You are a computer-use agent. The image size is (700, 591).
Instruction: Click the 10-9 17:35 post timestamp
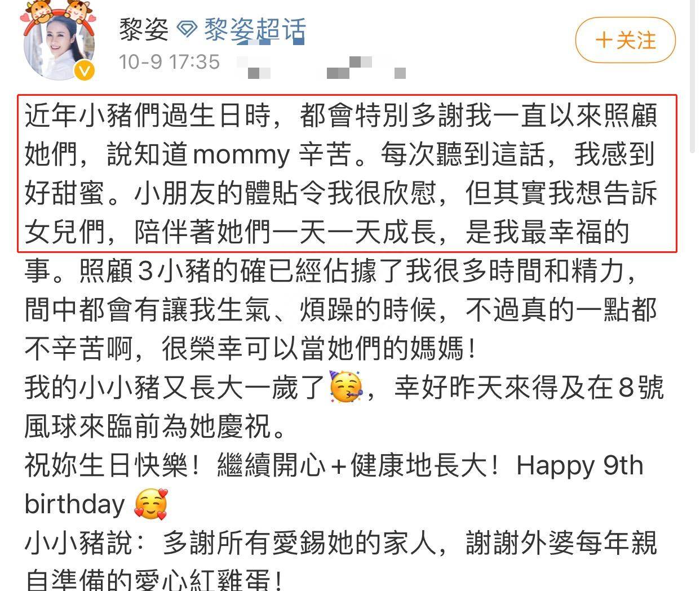click(169, 61)
